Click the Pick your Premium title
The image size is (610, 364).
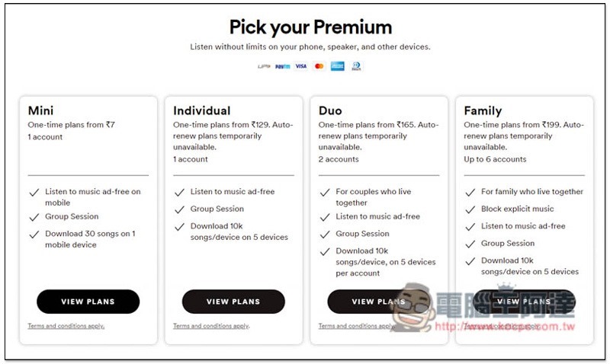pos(310,27)
